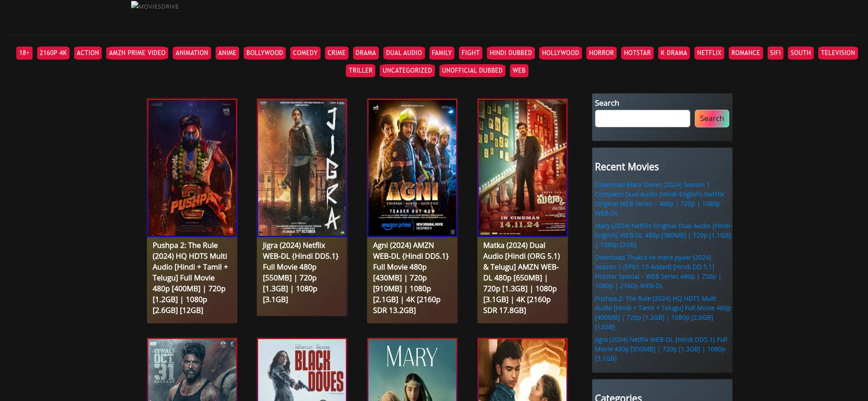Open the HORROR category
Image resolution: width=868 pixels, height=401 pixels.
click(x=601, y=53)
